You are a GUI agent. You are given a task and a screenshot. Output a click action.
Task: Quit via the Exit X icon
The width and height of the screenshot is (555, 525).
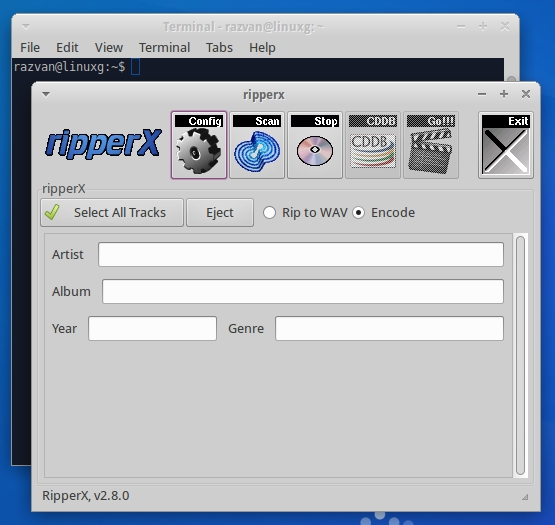[x=506, y=145]
